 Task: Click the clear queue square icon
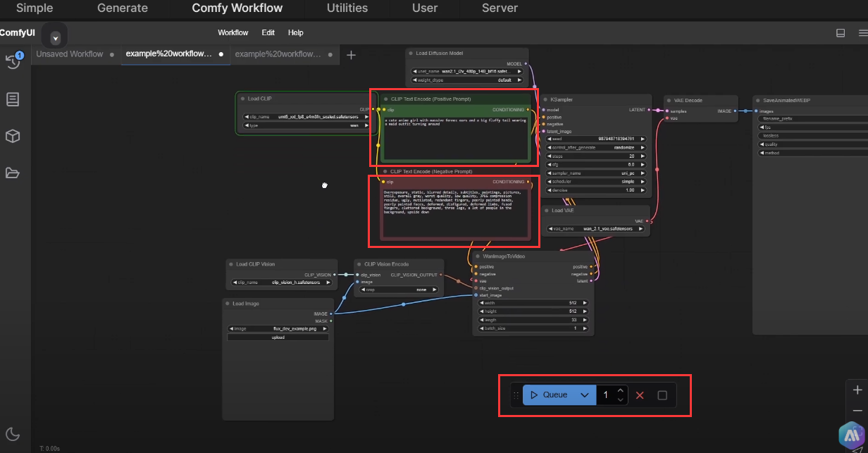click(662, 395)
